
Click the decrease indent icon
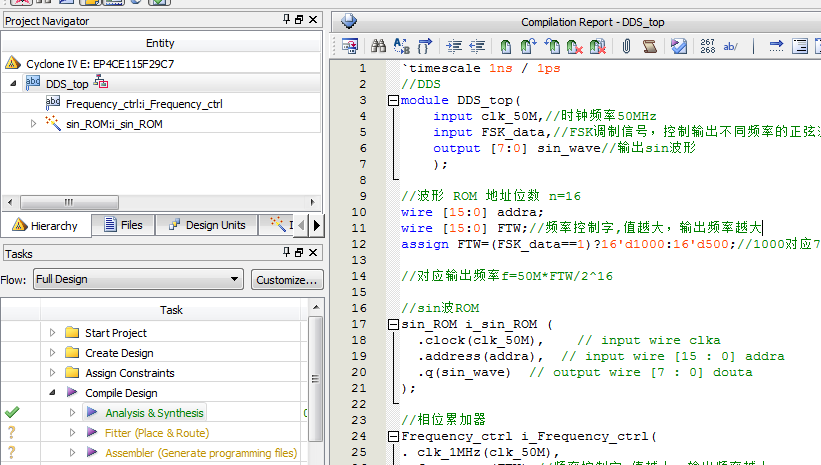(x=476, y=47)
